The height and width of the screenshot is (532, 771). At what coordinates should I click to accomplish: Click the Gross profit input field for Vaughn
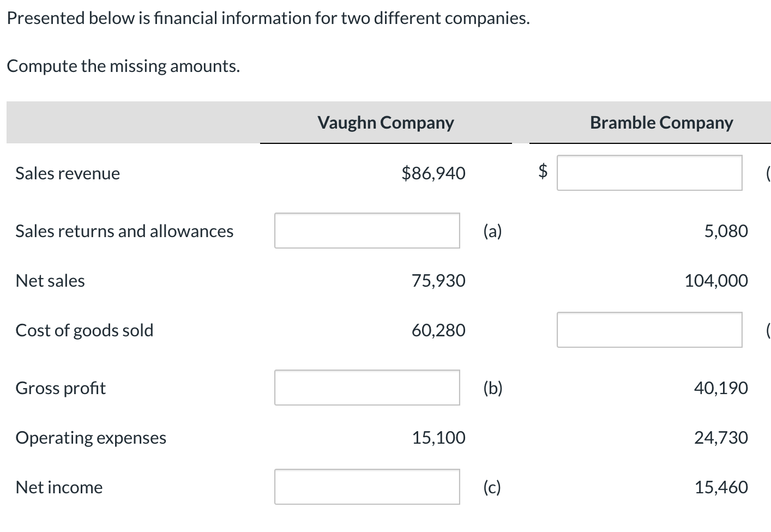point(366,388)
